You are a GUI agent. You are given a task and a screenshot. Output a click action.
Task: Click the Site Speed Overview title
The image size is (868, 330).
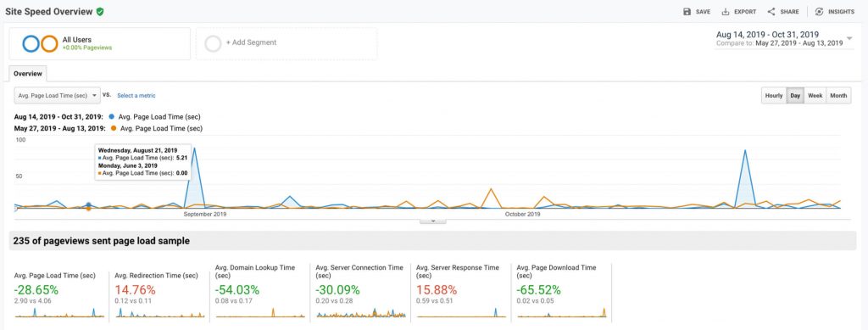48,12
